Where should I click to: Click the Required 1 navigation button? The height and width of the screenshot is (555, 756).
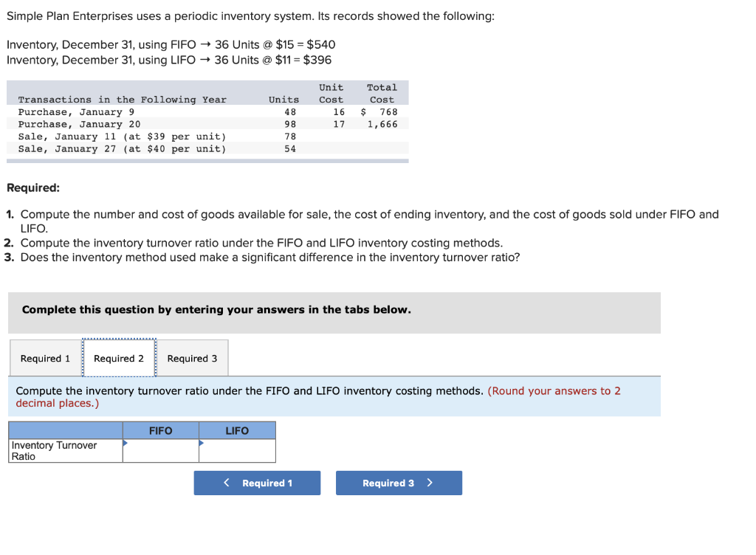coord(257,483)
